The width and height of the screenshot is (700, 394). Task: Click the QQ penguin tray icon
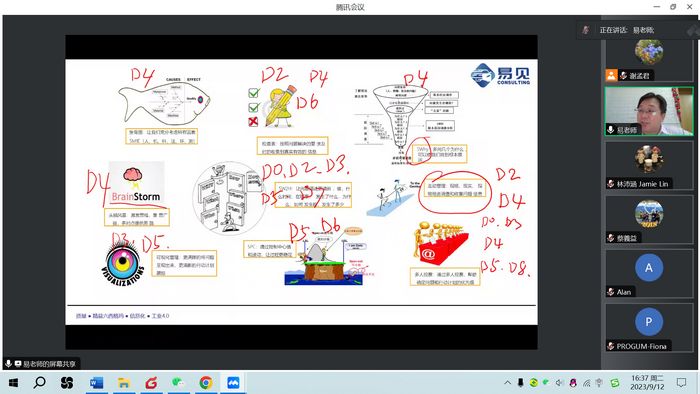pos(573,382)
